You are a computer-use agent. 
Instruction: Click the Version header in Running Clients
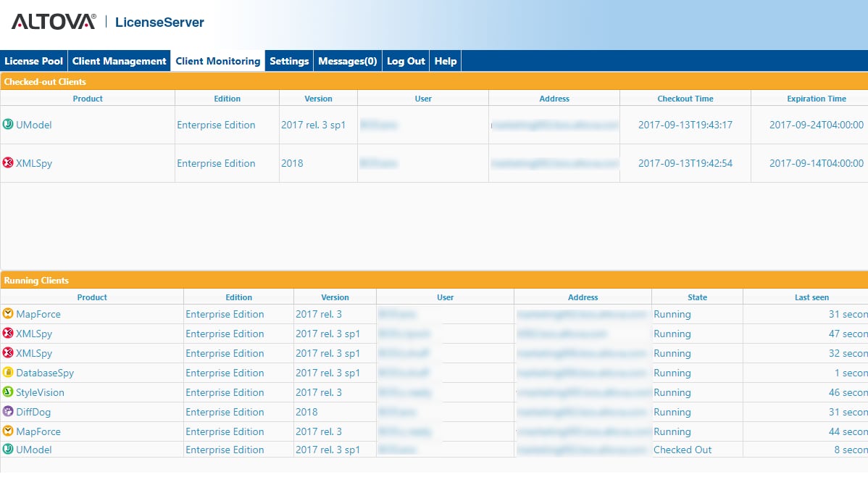click(335, 297)
